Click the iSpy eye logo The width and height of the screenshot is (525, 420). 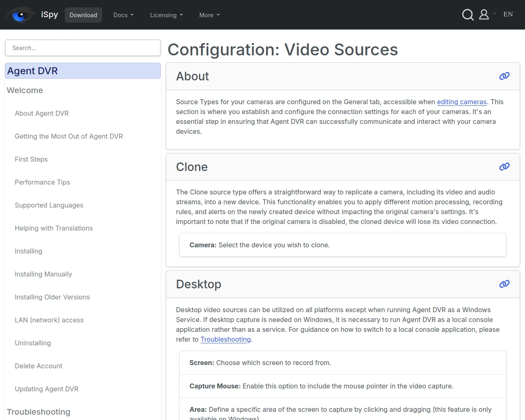coord(20,15)
